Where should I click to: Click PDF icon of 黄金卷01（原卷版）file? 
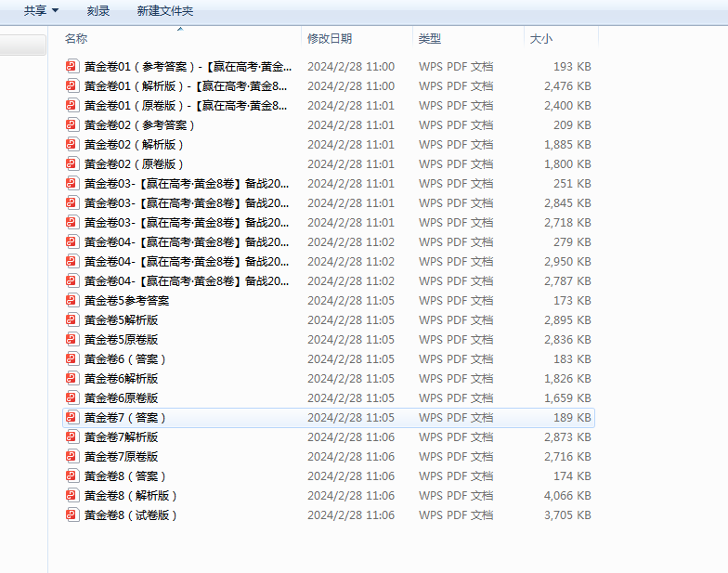(72, 106)
